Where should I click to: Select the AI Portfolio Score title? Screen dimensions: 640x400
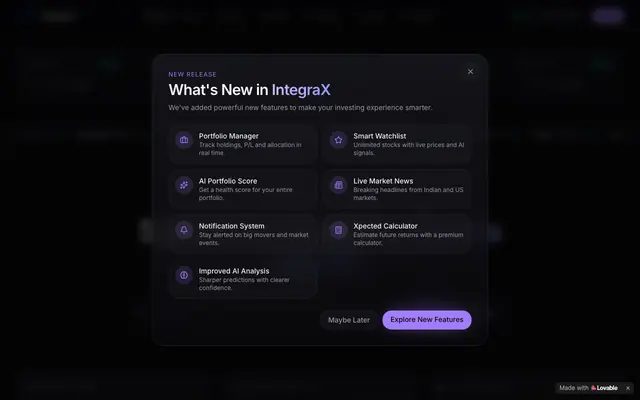[228, 181]
